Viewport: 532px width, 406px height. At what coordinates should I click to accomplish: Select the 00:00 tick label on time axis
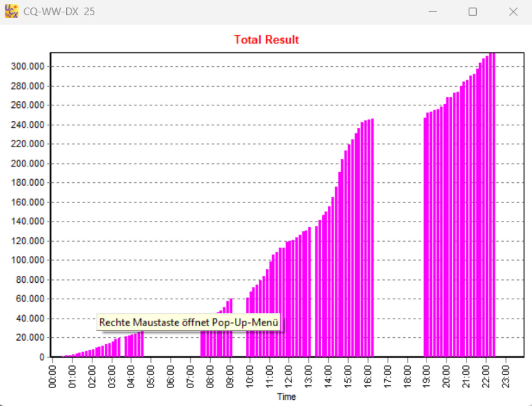pos(52,377)
